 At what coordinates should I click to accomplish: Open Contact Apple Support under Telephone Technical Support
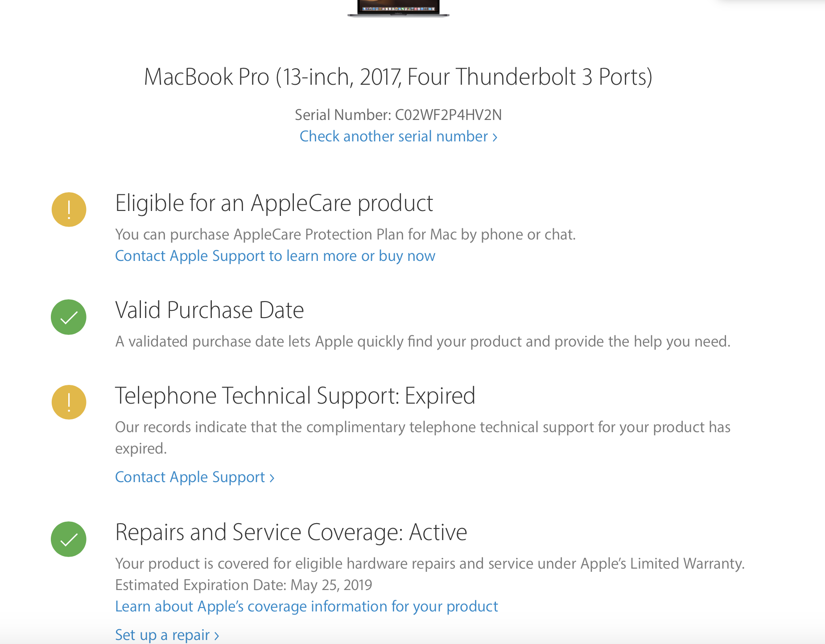pos(194,477)
